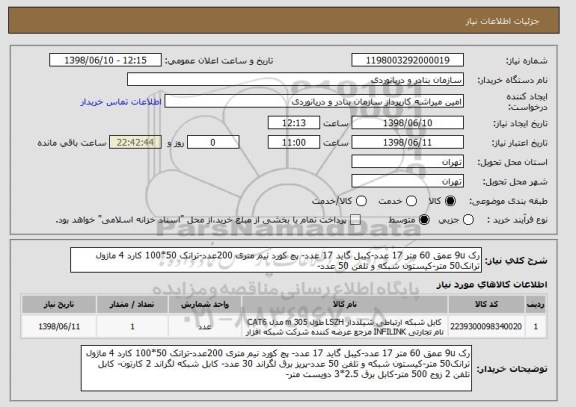Select the کالا radio button
The width and height of the screenshot is (576, 407).
coord(450,201)
